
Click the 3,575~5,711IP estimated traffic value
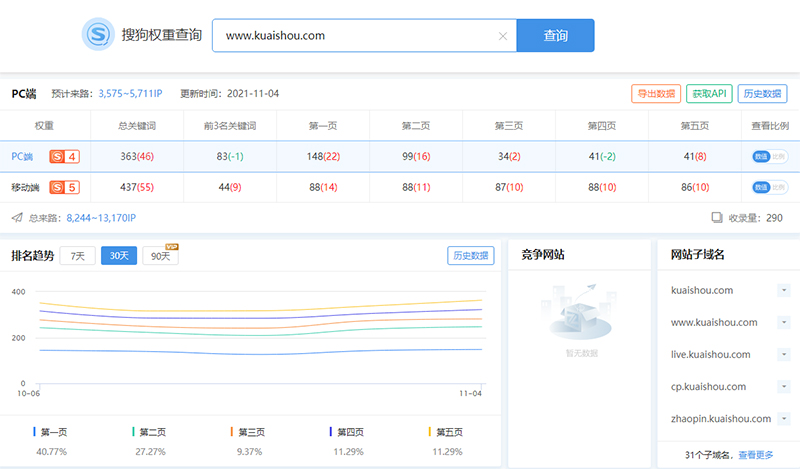[x=130, y=93]
